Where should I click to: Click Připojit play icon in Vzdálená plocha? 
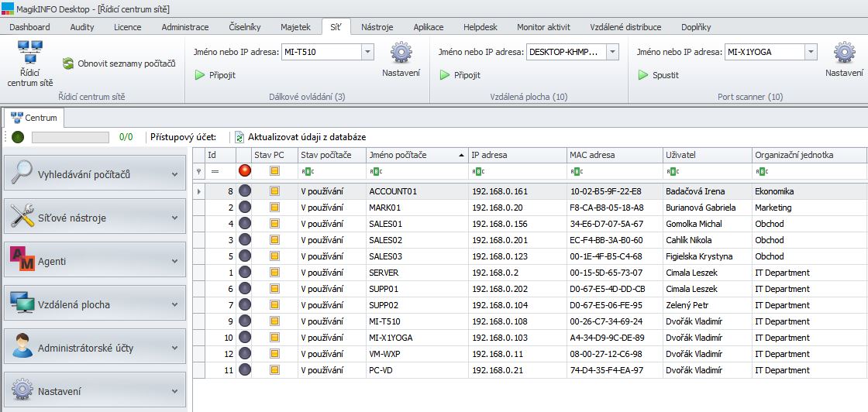pos(445,75)
